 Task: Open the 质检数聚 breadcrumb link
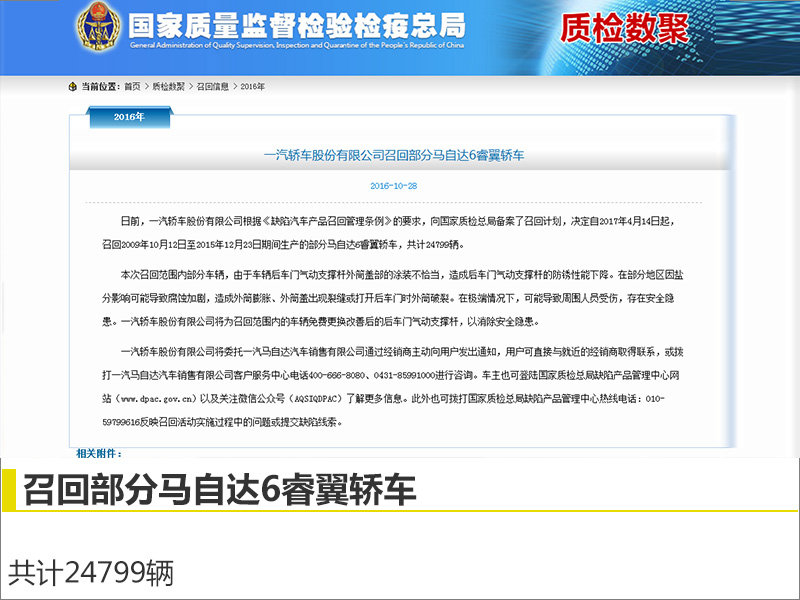pyautogui.click(x=168, y=87)
